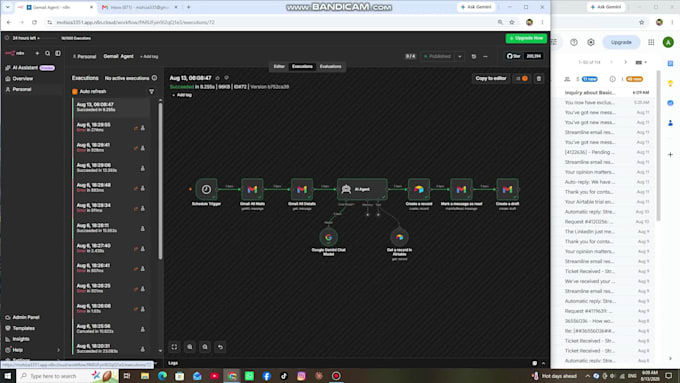Click Ask Gemini in the front Chrome window
Image resolution: width=680 pixels, height=383 pixels.
pyautogui.click(x=476, y=7)
